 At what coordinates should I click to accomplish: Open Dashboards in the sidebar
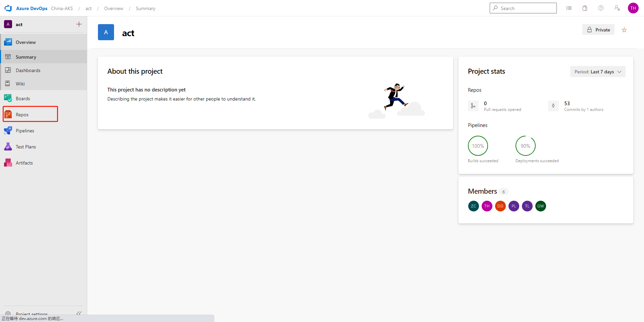[44, 70]
